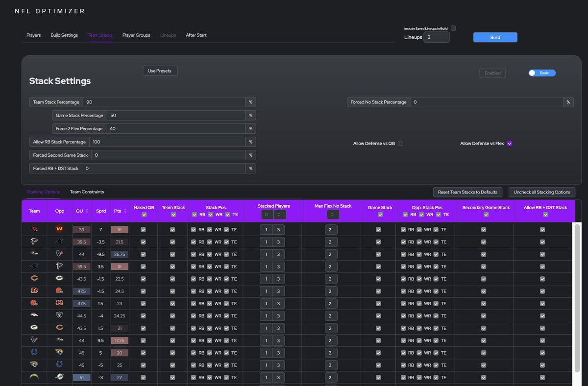Enable Allow Defense vs QB

[x=400, y=143]
